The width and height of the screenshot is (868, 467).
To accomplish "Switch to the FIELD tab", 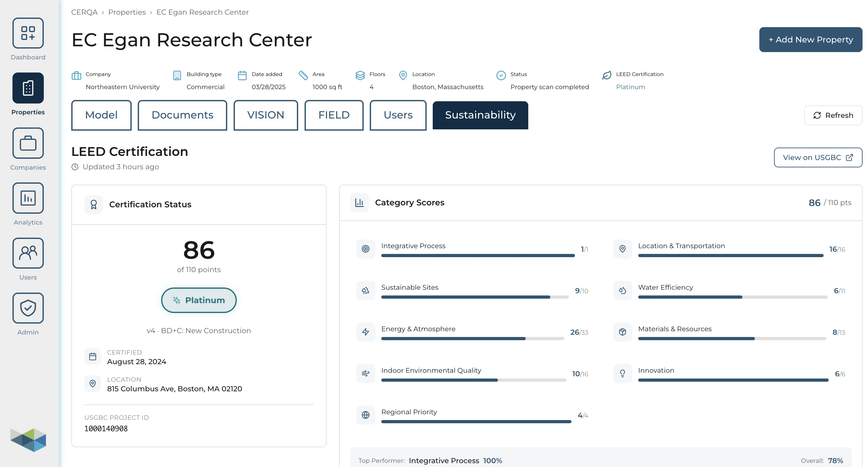I will click(x=334, y=115).
